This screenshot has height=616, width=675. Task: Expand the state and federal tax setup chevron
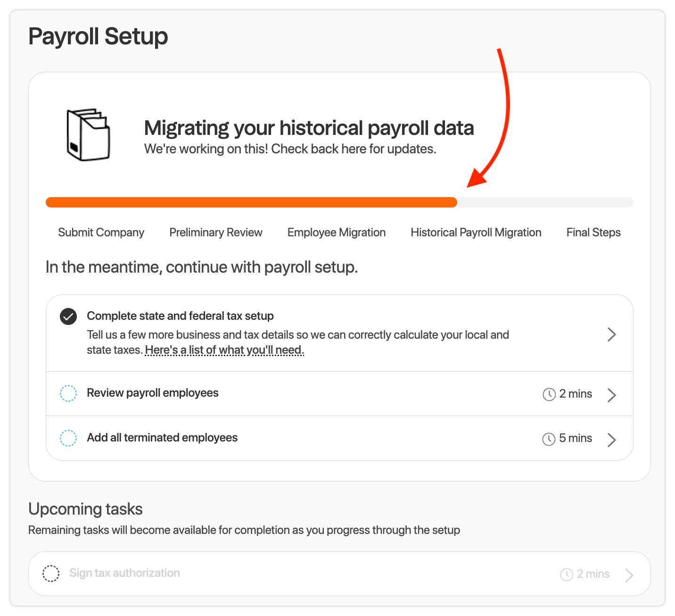(611, 334)
